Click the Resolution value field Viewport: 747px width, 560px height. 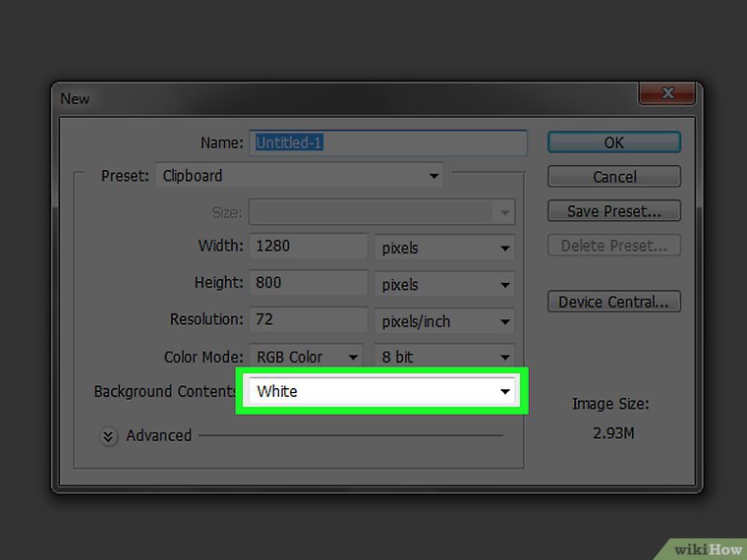[x=308, y=320]
